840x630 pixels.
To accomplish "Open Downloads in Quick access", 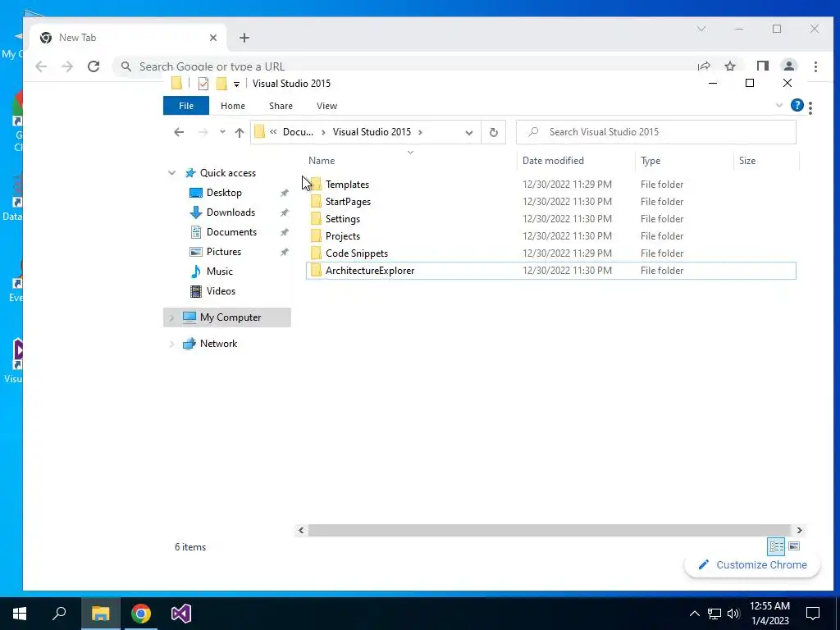I will point(231,212).
